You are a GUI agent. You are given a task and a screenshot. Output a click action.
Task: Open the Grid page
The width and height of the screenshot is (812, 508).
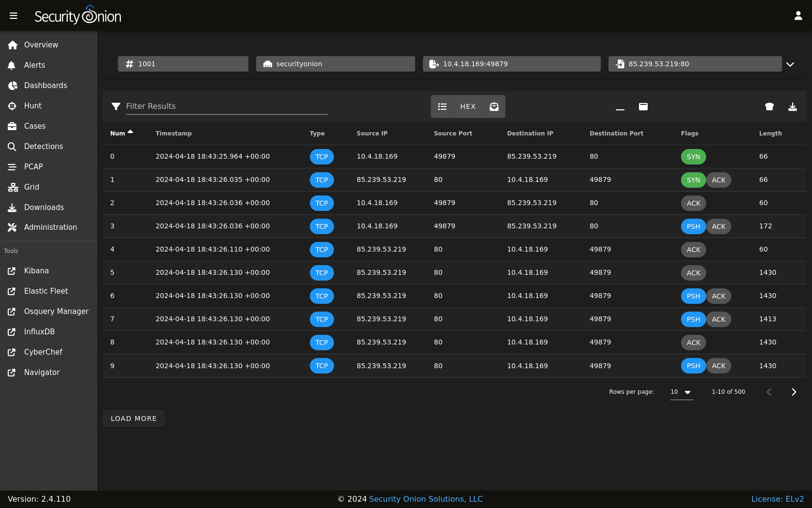(48, 187)
